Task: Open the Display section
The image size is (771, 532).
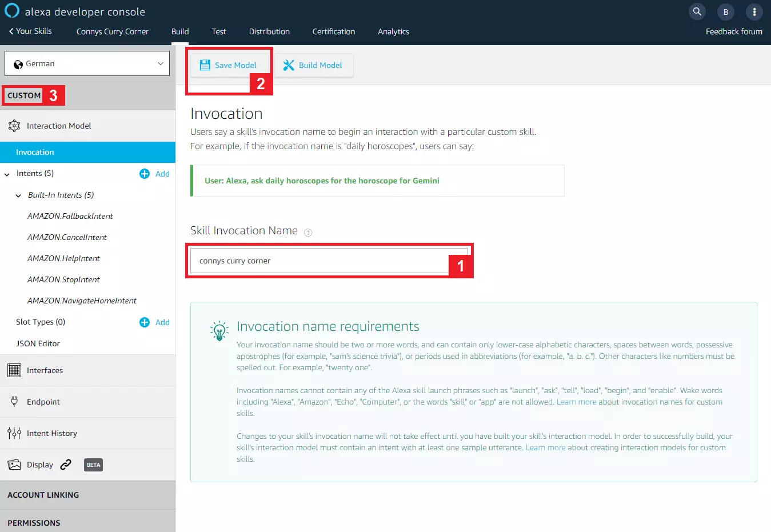Action: tap(87, 465)
